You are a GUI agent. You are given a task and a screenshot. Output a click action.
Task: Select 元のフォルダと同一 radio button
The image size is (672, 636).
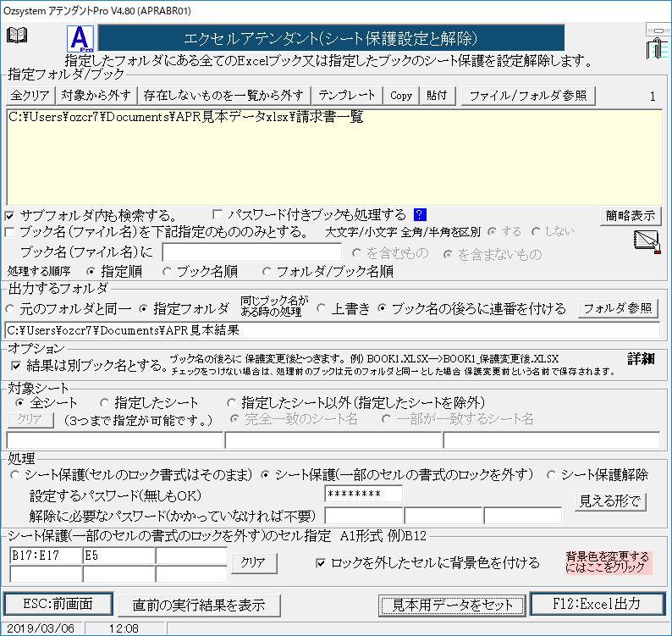pyautogui.click(x=9, y=309)
